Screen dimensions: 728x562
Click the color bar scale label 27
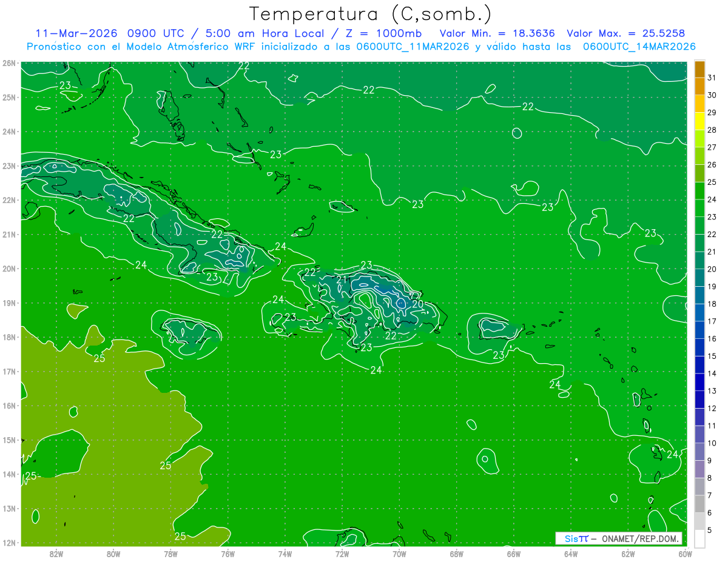(712, 147)
